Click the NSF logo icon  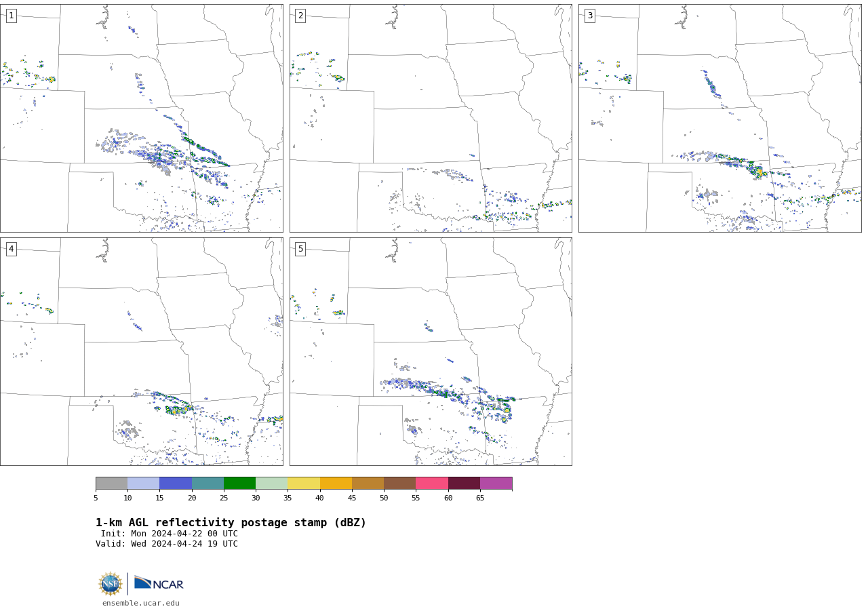coord(111,584)
